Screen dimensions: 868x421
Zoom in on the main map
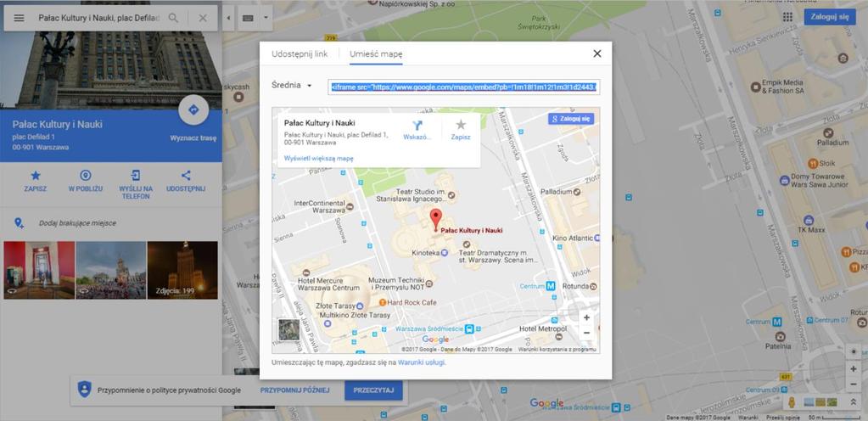(853, 369)
